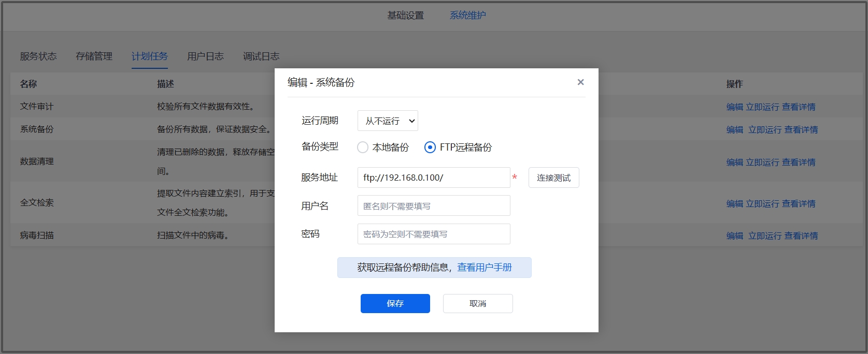This screenshot has width=868, height=354.
Task: Open the 服务状态 tab
Action: coord(38,56)
